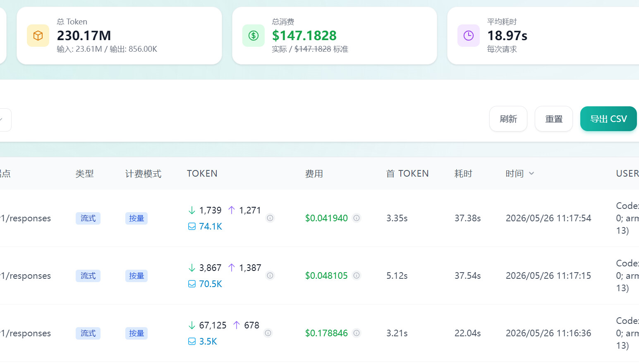Click token detail info icon beside 1,739 row
This screenshot has height=364, width=639.
270,218
